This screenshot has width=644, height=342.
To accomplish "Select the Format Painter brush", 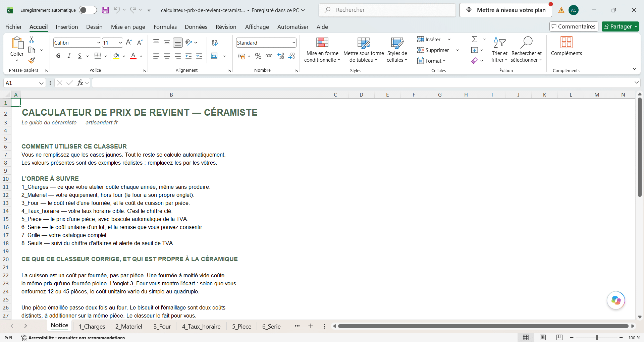I will tap(32, 60).
